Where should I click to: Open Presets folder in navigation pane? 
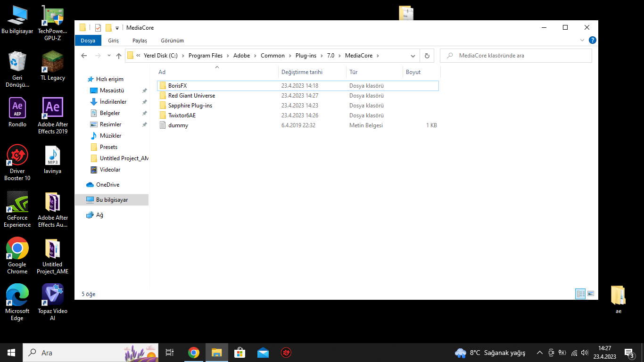pos(108,147)
